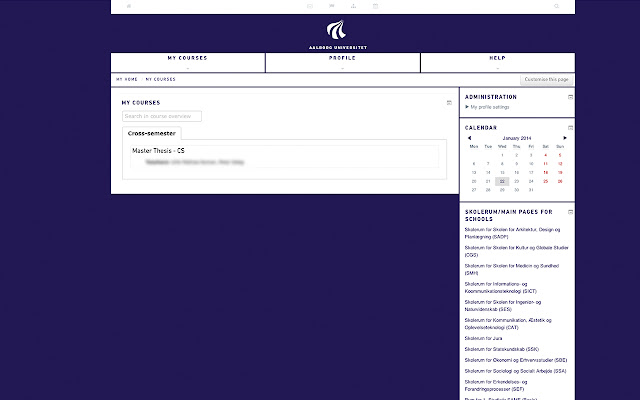Open Skolerum for Statskundskab (SSK)
Viewport: 640px width, 400px height.
[502, 349]
